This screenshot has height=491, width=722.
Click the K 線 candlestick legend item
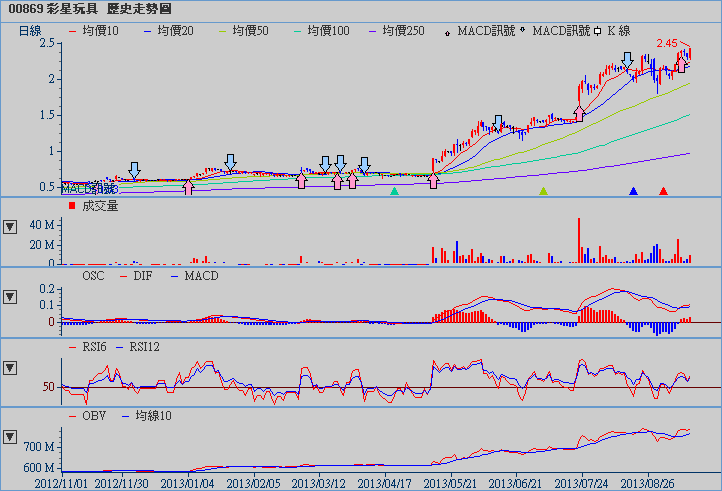[x=618, y=31]
